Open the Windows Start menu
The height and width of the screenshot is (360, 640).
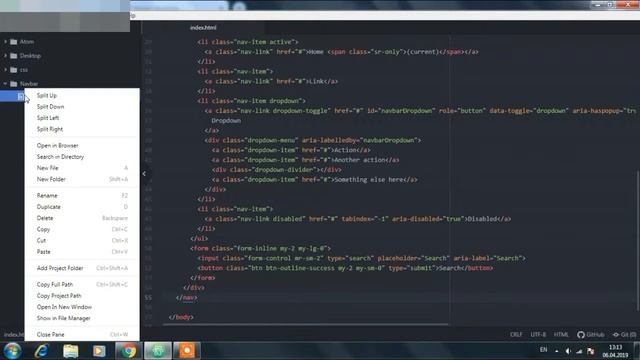(12, 351)
